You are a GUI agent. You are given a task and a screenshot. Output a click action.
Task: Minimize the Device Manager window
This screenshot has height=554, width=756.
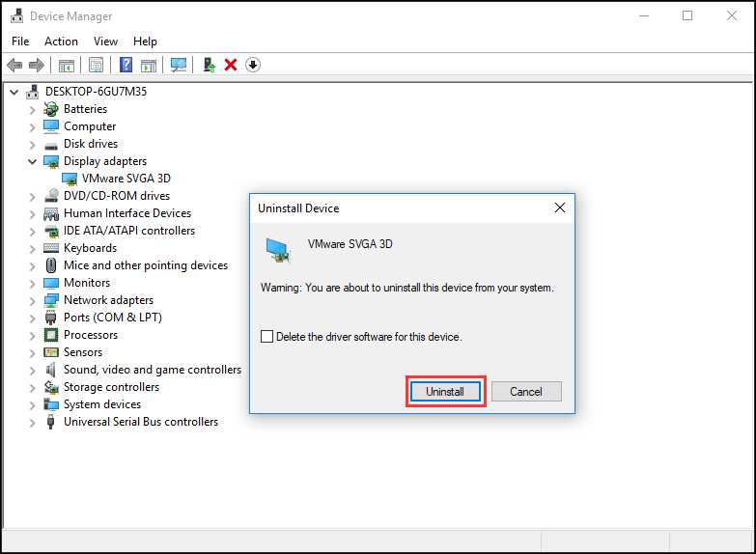[x=644, y=15]
